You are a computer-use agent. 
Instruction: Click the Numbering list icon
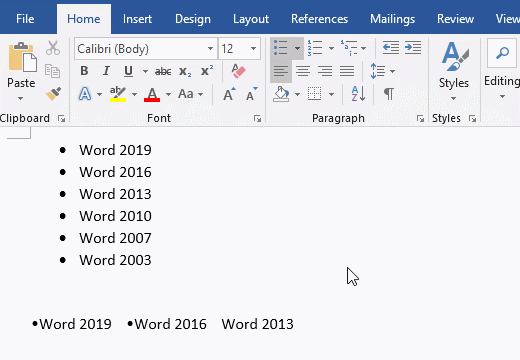pos(315,48)
